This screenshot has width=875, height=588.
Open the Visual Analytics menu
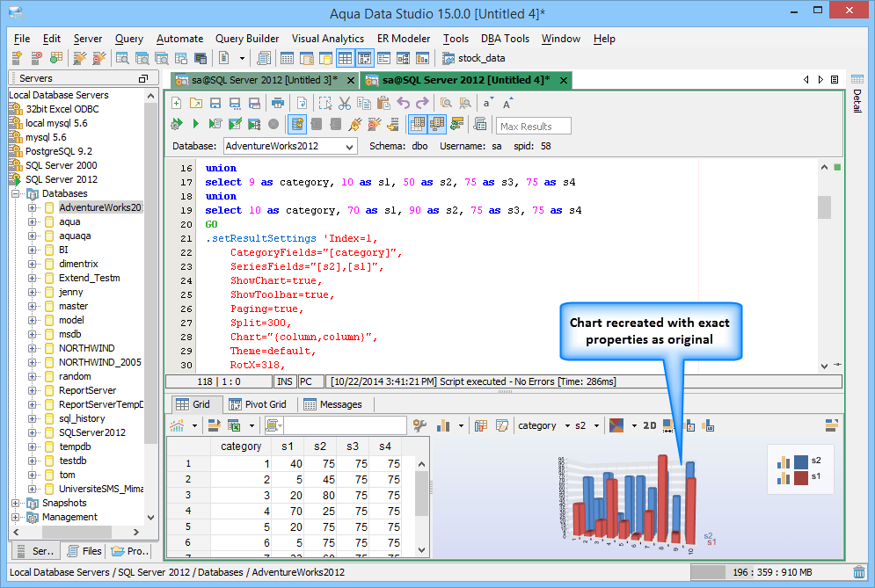327,39
